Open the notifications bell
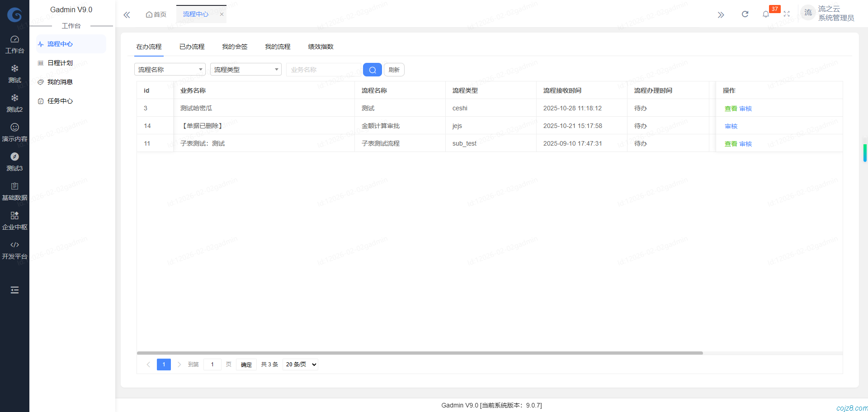This screenshot has width=868, height=412. pyautogui.click(x=765, y=14)
